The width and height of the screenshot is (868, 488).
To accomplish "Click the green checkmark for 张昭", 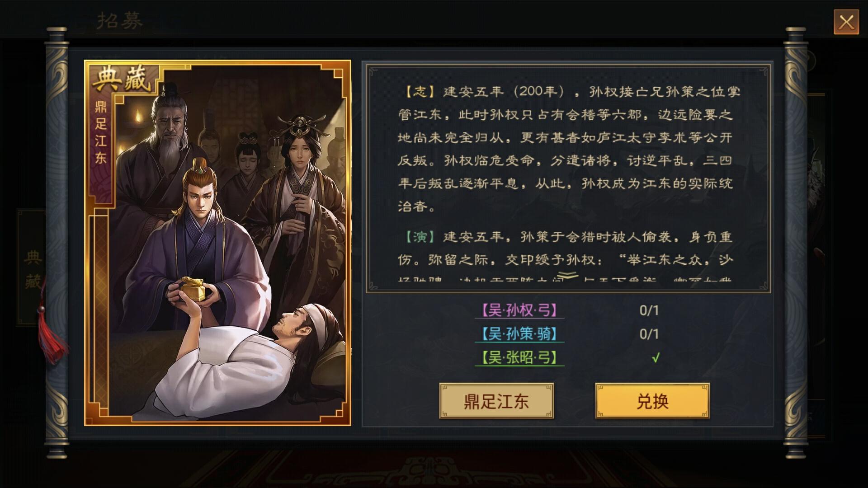I will (x=655, y=358).
